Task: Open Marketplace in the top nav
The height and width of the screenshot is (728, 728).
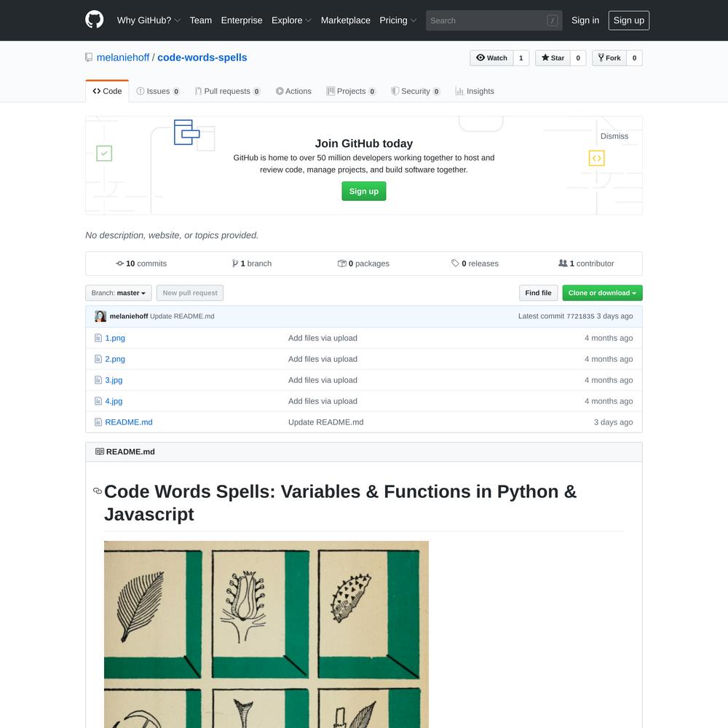Action: point(345,20)
